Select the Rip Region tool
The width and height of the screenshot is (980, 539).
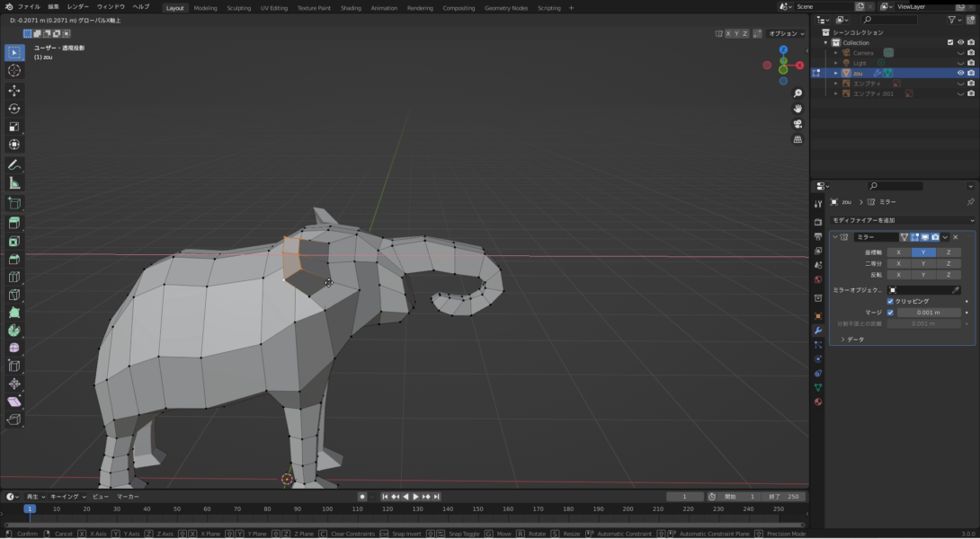click(x=13, y=420)
